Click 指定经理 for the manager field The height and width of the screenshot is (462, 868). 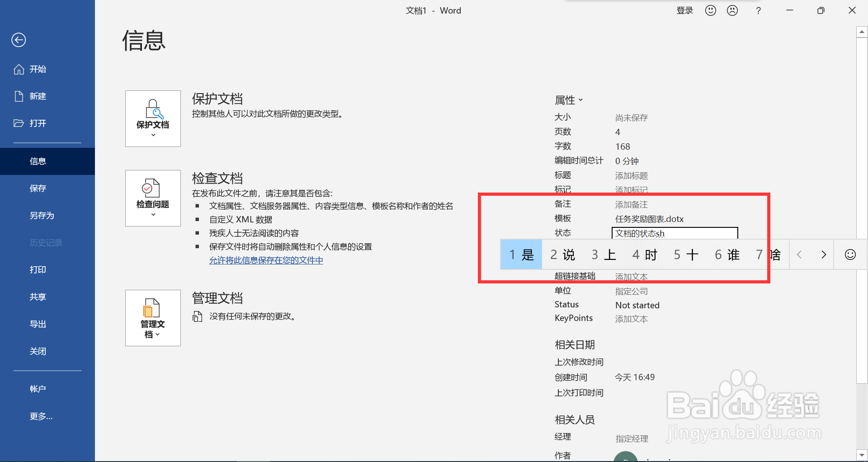632,438
